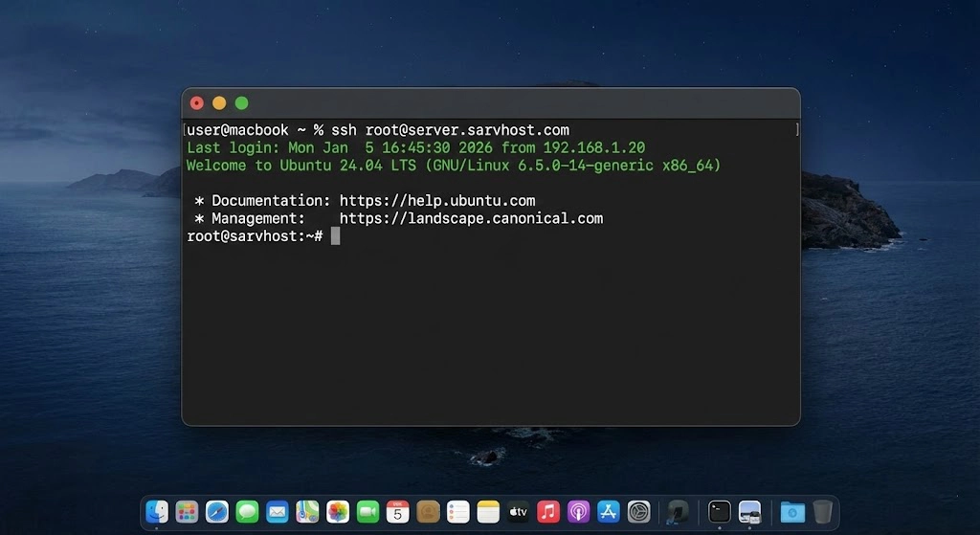Launch Apple TV from the dock

point(518,512)
